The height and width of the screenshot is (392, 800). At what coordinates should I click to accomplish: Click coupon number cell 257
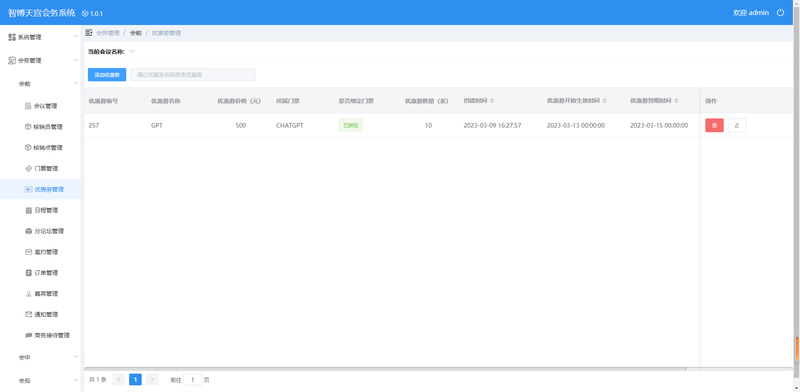pos(94,125)
